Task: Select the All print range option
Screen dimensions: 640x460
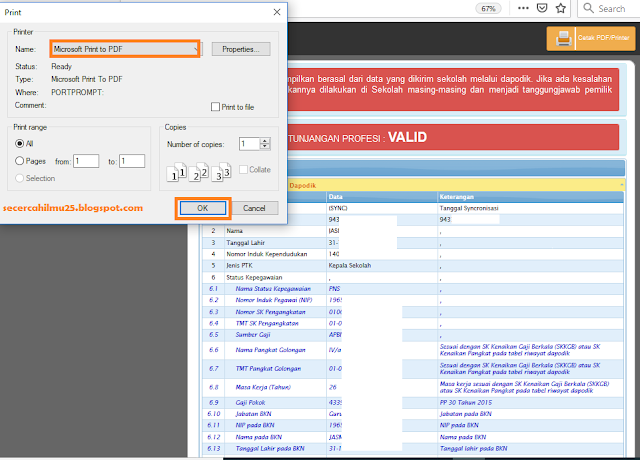Action: (x=20, y=144)
